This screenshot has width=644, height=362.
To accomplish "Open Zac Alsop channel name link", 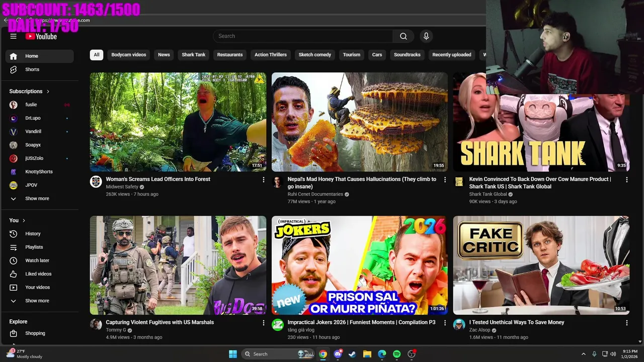I will tap(479, 330).
